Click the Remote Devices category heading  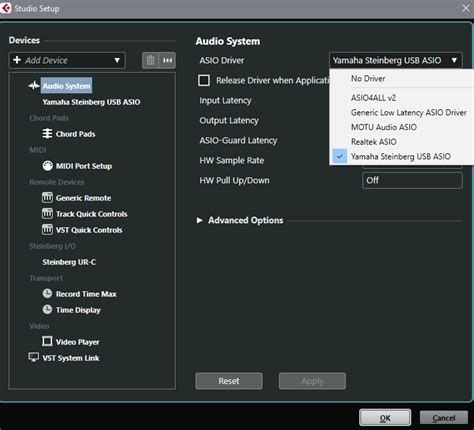[57, 182]
